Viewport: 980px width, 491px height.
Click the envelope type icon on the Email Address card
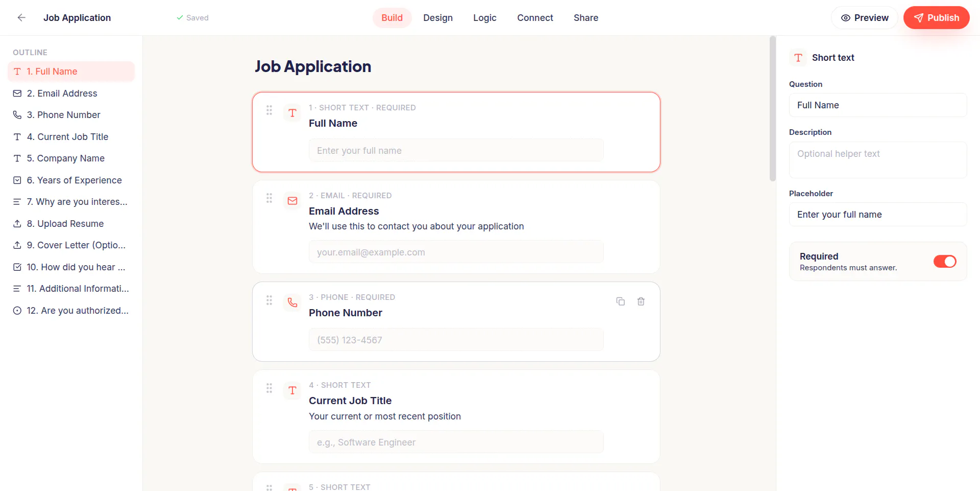(292, 201)
